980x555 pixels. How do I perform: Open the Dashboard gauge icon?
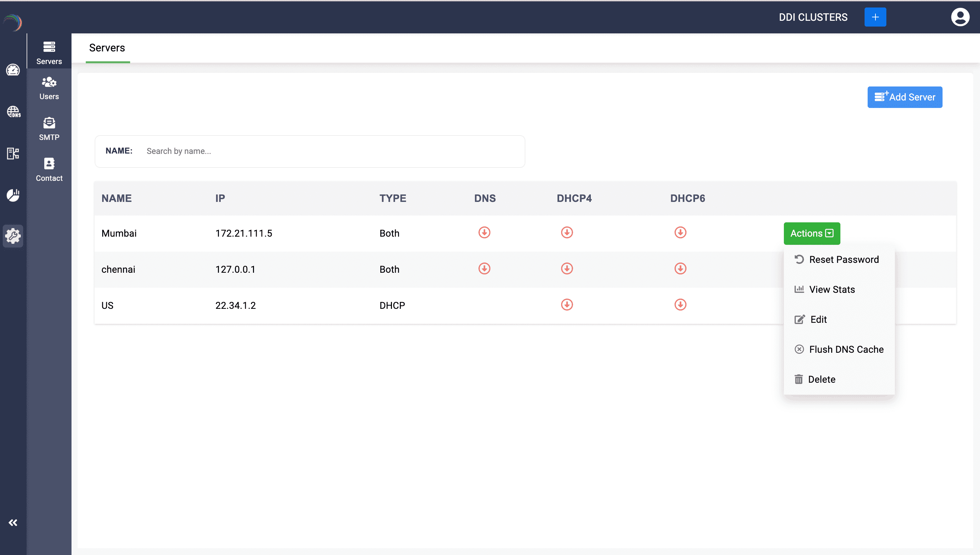tap(13, 70)
